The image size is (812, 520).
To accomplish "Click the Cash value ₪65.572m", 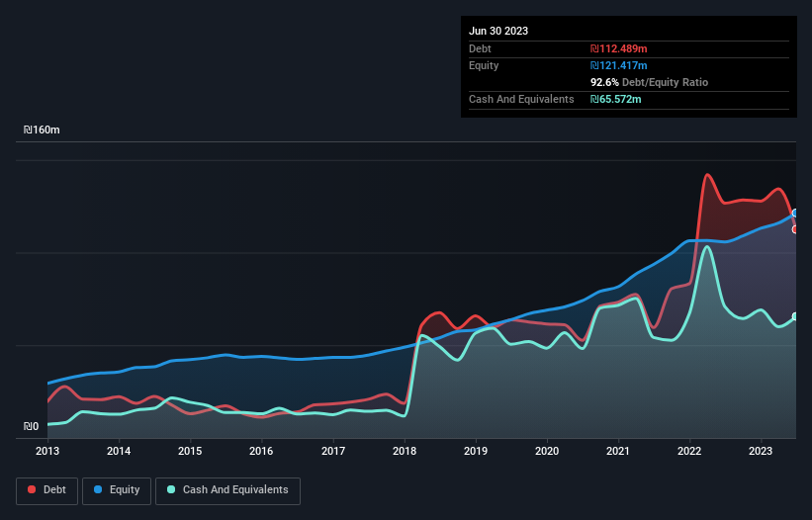I will tap(616, 99).
